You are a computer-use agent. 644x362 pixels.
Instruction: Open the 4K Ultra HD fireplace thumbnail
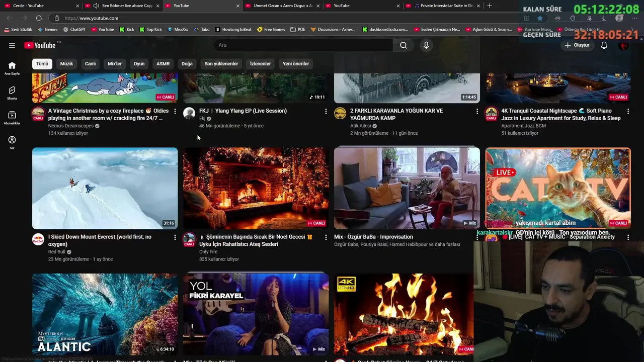(x=404, y=314)
